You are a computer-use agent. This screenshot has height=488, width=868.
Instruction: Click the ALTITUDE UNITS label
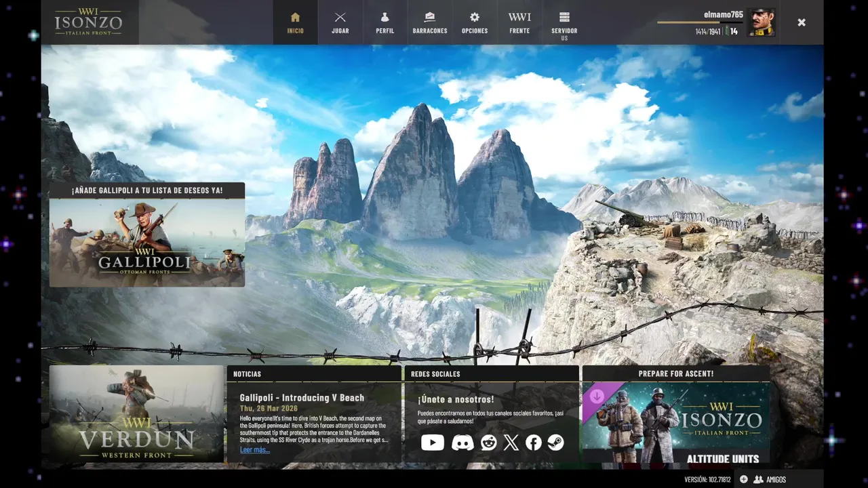(x=723, y=459)
